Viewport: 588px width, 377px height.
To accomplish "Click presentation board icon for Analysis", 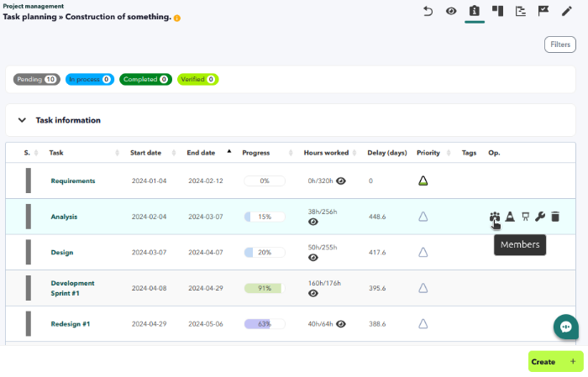I will point(525,217).
